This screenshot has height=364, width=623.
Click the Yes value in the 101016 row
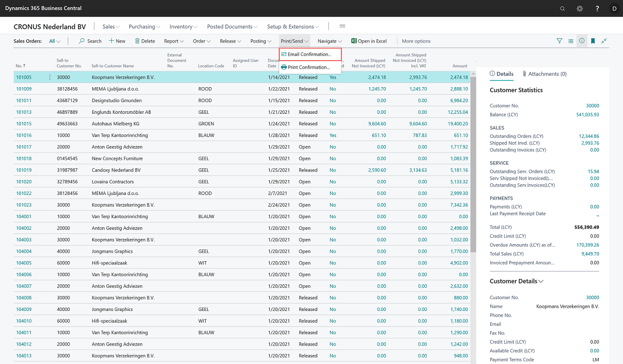[333, 136]
